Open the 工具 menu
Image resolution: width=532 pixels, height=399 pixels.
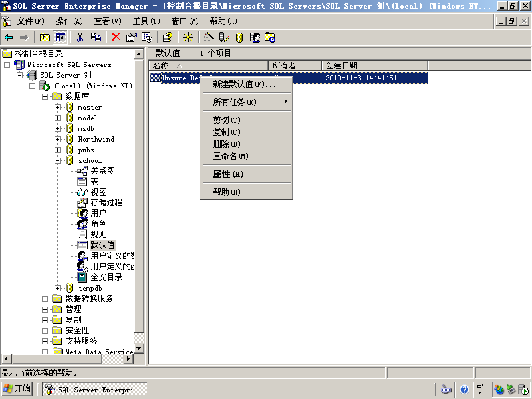tap(146, 21)
